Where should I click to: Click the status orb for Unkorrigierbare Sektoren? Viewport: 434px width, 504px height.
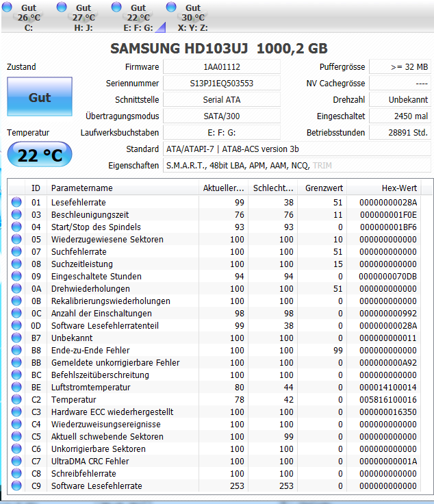tap(16, 449)
